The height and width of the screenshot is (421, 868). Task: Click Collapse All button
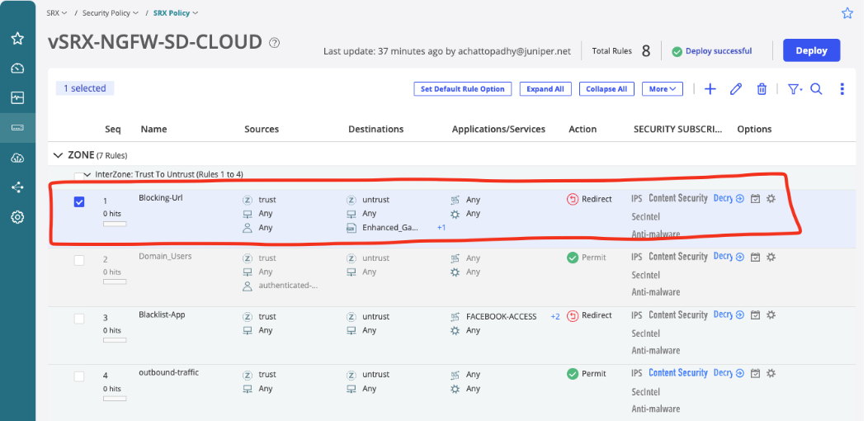click(x=606, y=88)
